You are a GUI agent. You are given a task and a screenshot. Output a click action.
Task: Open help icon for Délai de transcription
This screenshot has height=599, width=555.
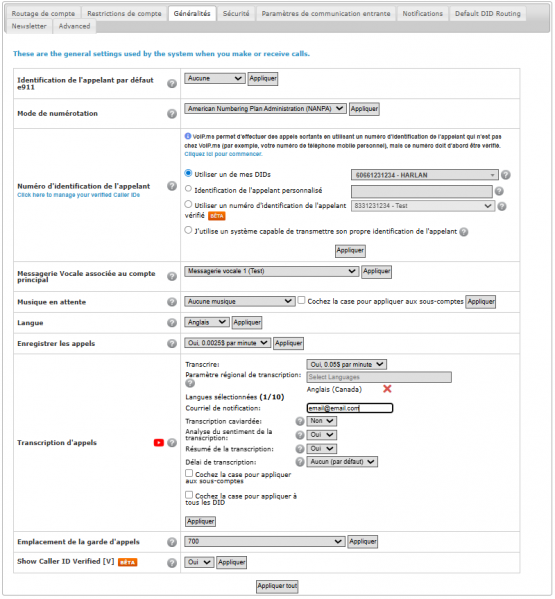pos(300,462)
